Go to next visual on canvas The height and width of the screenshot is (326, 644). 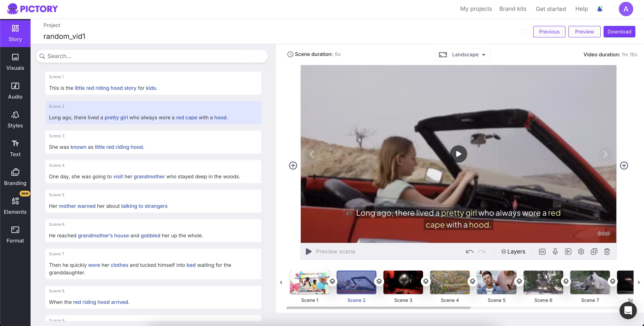pyautogui.click(x=605, y=154)
